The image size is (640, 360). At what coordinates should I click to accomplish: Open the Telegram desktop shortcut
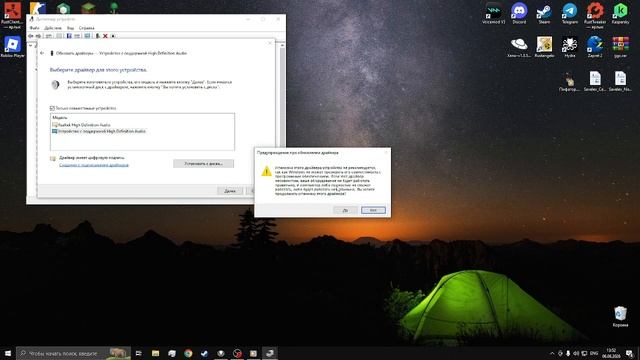tap(569, 13)
